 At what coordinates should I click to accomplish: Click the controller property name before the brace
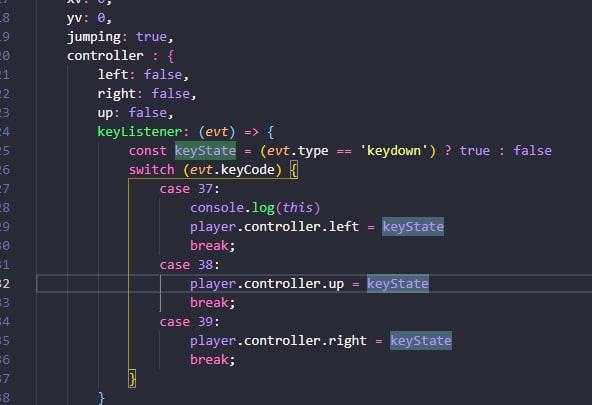point(105,56)
